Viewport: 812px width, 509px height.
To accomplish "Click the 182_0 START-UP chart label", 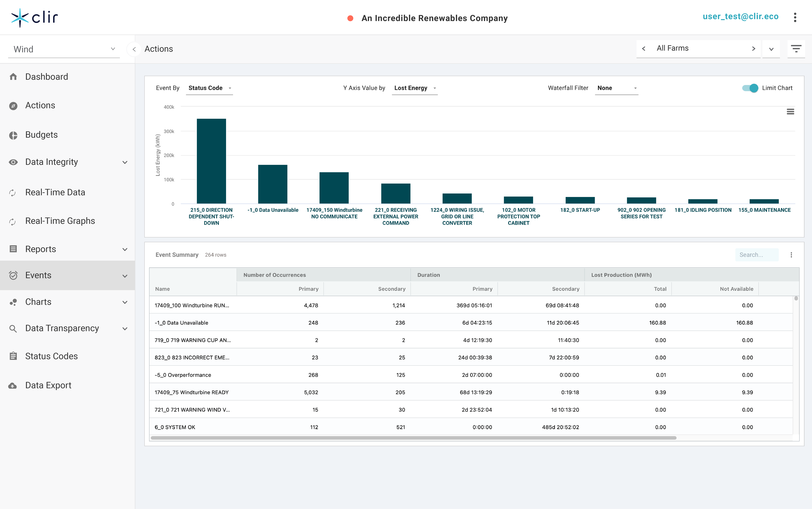I will click(x=580, y=210).
